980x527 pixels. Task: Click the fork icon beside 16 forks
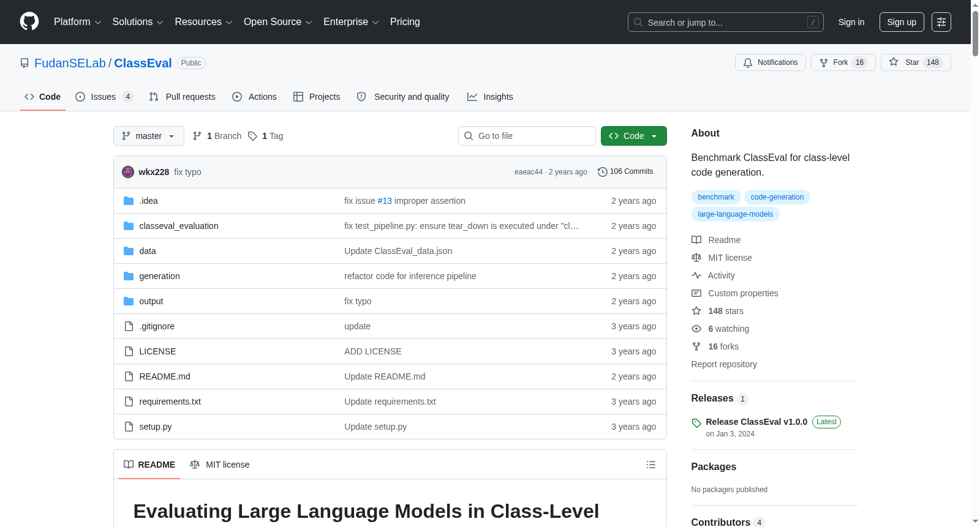696,346
